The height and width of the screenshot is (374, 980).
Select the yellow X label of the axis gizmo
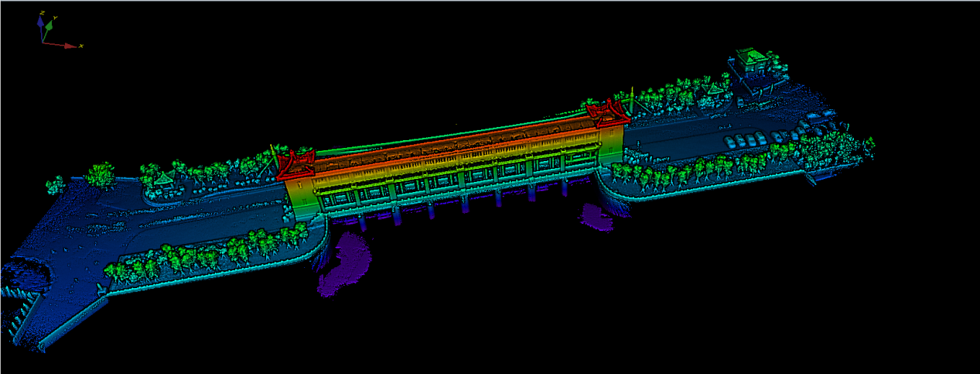tap(81, 46)
